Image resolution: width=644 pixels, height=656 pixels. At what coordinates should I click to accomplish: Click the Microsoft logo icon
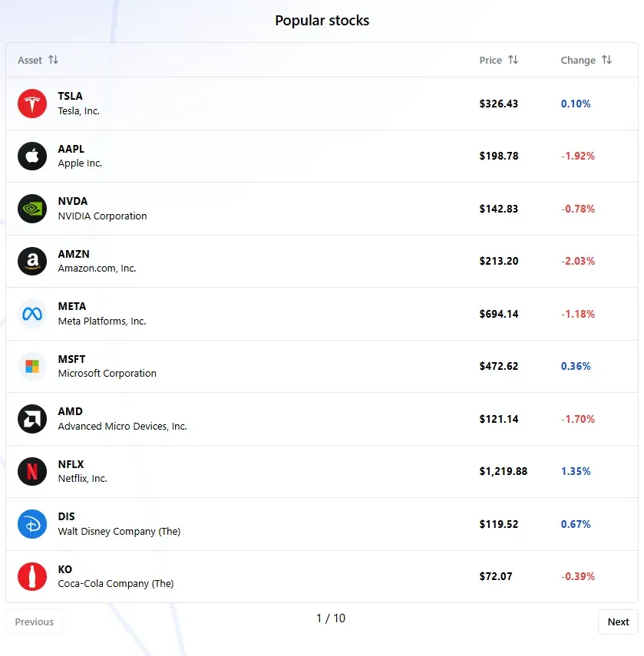coord(32,366)
